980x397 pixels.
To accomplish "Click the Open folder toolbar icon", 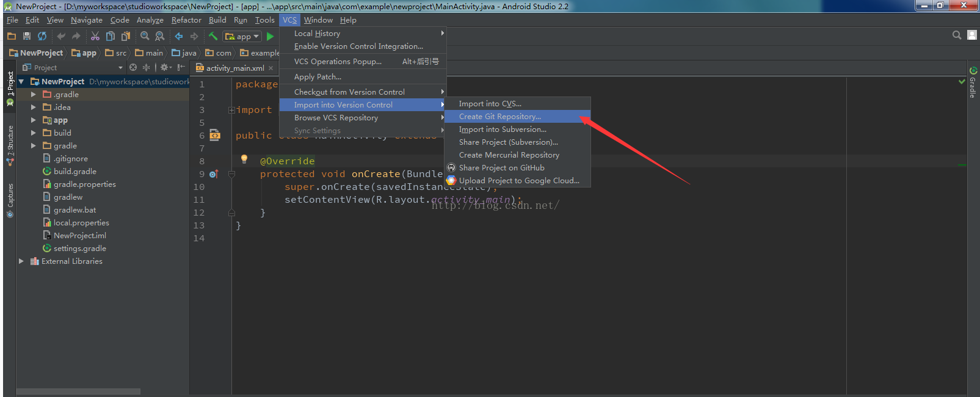I will tap(12, 37).
